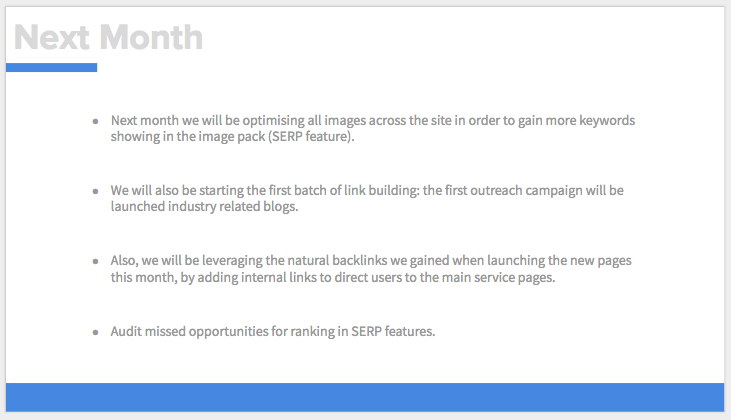Click the line 'showing in the image pack (SERP feature).'

pos(232,137)
